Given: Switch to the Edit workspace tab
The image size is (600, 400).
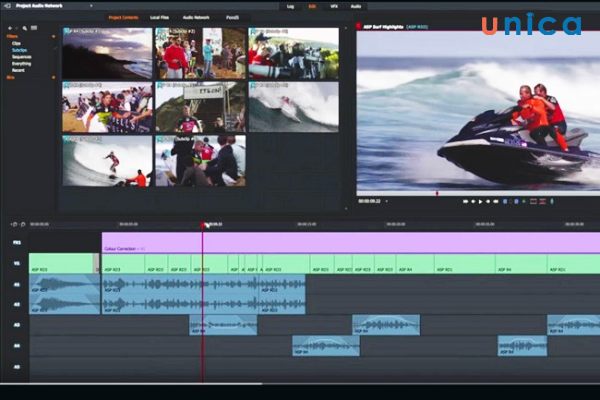Looking at the screenshot, I should pyautogui.click(x=312, y=6).
